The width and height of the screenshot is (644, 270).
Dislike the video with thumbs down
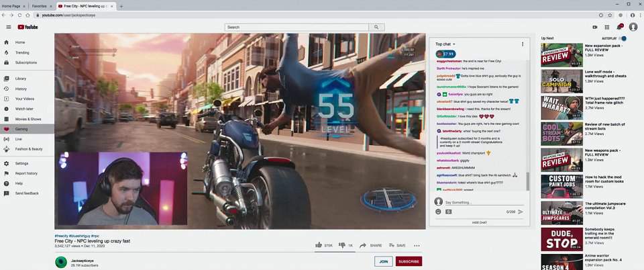pos(341,245)
